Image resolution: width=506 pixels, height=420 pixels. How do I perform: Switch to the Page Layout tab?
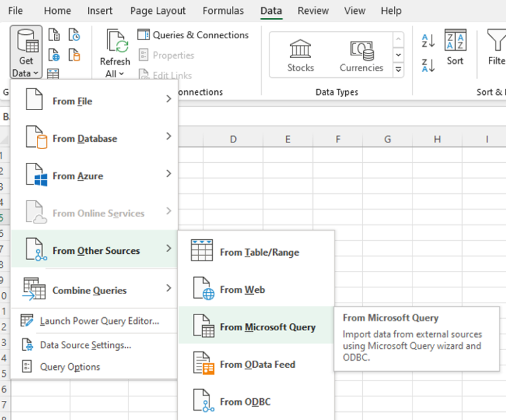click(x=158, y=11)
